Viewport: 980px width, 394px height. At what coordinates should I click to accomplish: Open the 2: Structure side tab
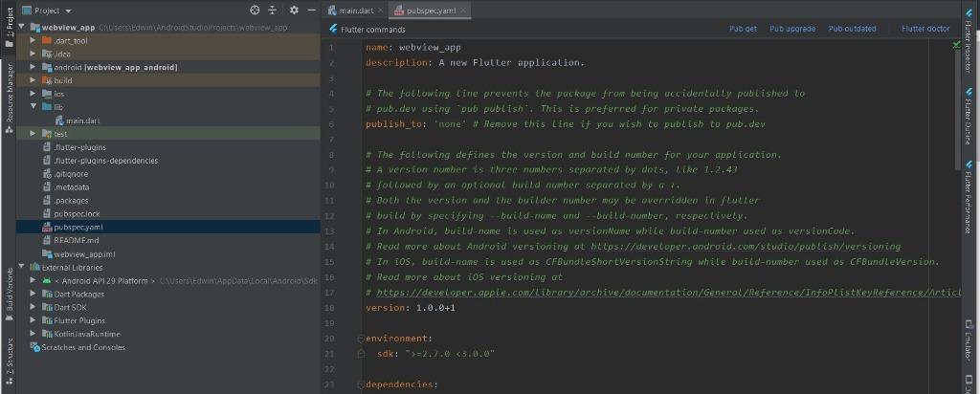click(9, 360)
